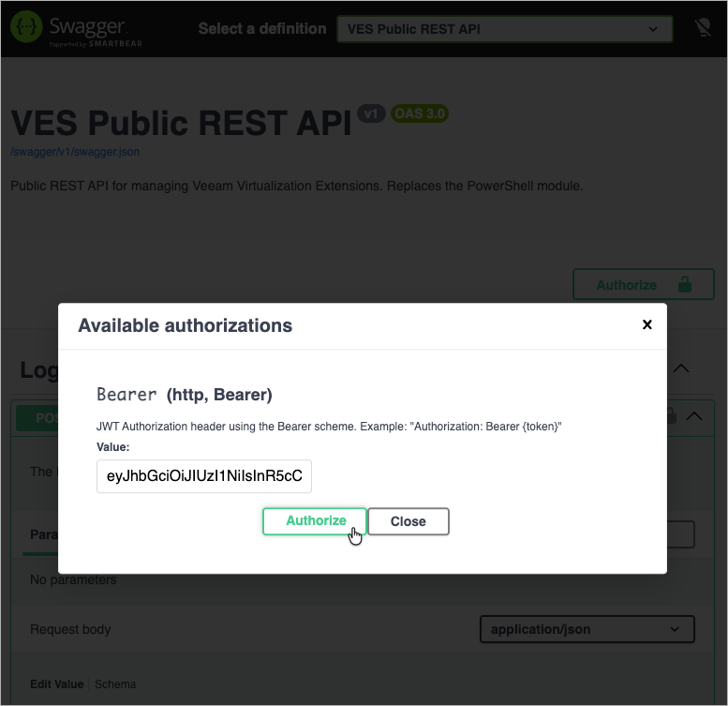Close the authorizations dialog with the X
728x706 pixels.
pyautogui.click(x=646, y=324)
